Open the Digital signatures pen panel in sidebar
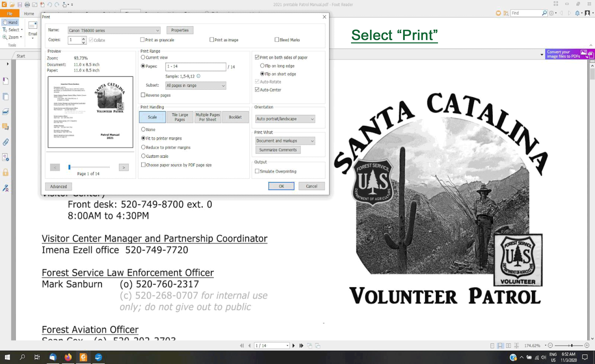Screen dimensions: 595x364 tap(5, 188)
